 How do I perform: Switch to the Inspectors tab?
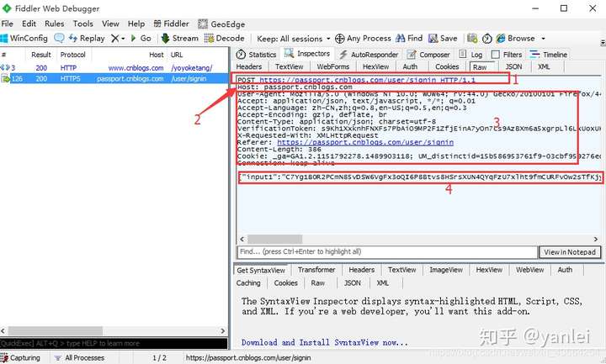308,54
